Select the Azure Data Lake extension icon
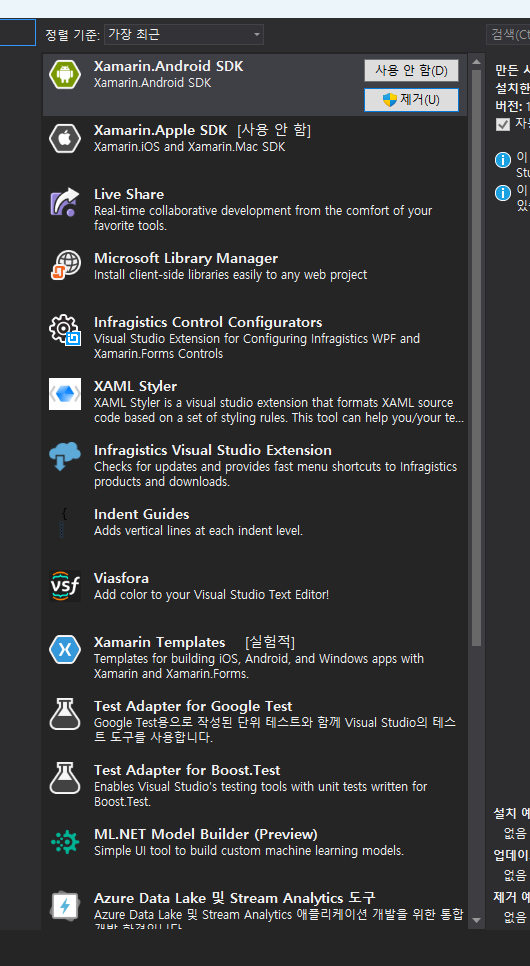This screenshot has width=530, height=966. (x=65, y=906)
